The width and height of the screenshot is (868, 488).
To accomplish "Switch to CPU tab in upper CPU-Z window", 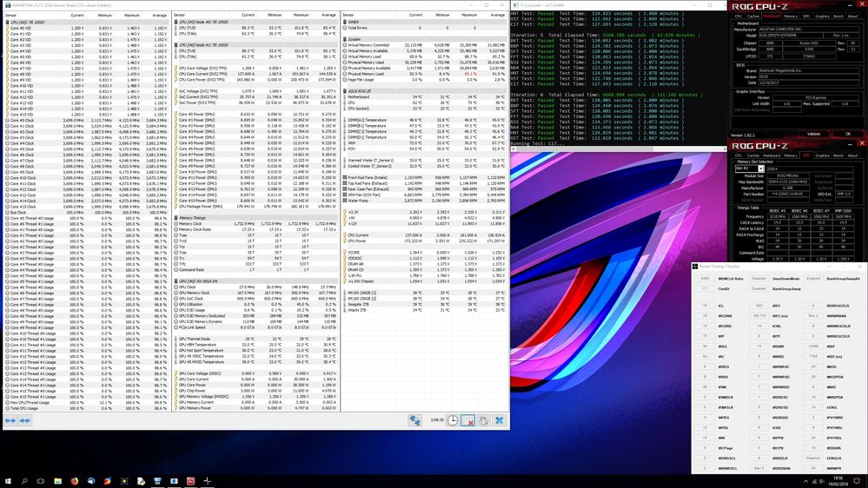I will (x=738, y=16).
